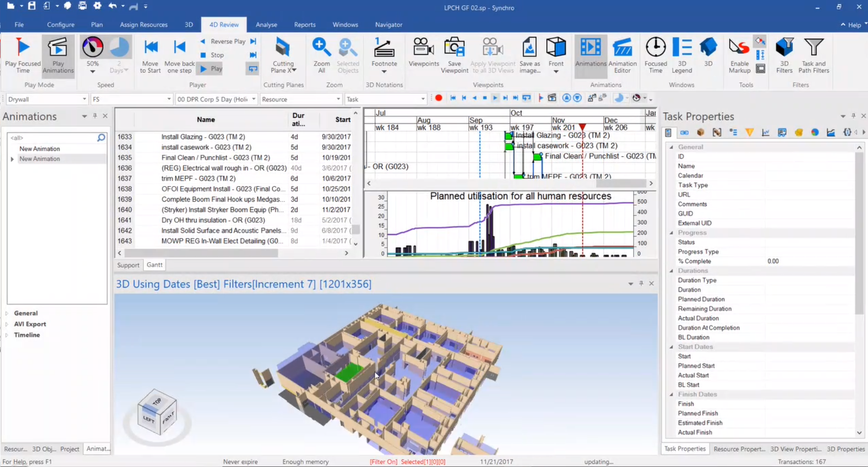Screen dimensions: 868x467
Task: Click the link icon in Task Properties toolbar
Action: coord(684,132)
